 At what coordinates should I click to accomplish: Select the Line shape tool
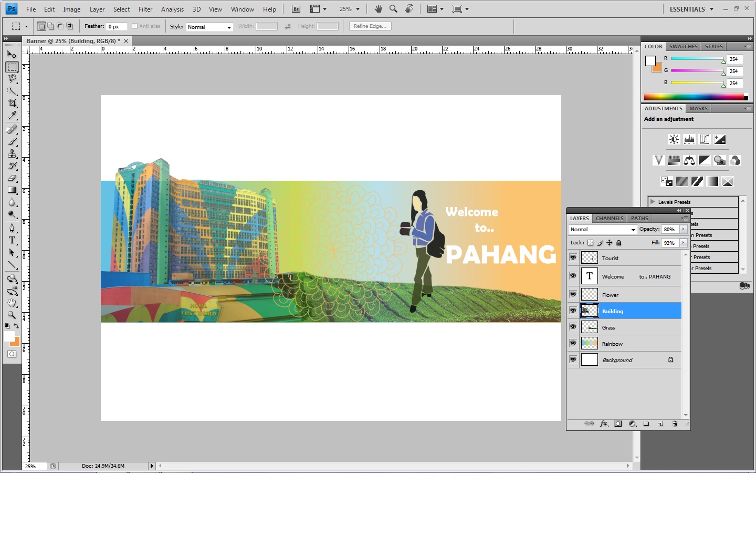point(12,265)
